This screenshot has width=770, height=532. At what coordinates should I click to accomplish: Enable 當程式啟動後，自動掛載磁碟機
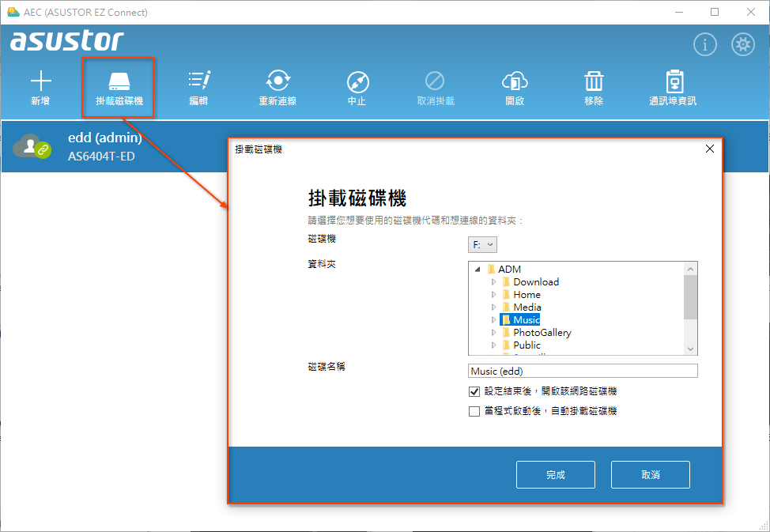coord(474,411)
